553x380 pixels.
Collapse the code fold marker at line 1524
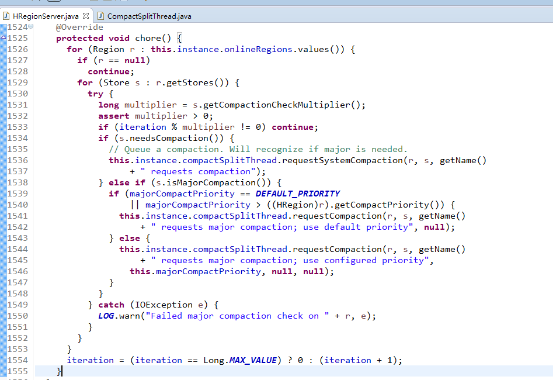(31, 26)
